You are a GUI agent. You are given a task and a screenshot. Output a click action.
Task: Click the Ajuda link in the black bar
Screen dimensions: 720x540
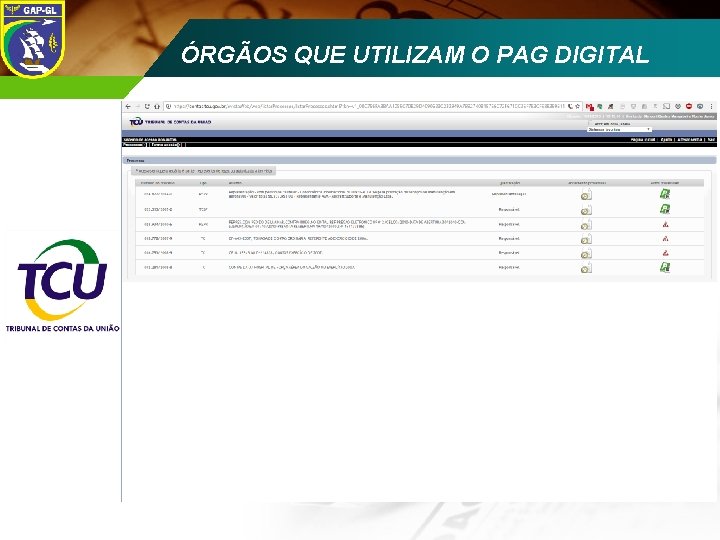click(666, 140)
